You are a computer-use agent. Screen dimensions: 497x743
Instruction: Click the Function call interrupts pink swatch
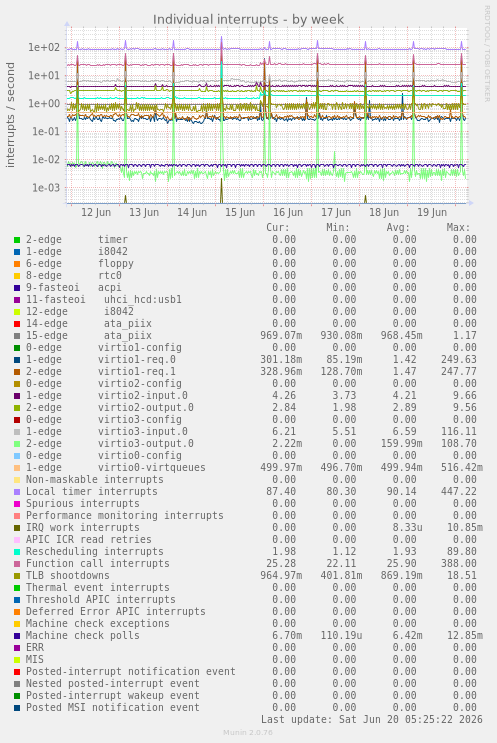pyautogui.click(x=17, y=564)
